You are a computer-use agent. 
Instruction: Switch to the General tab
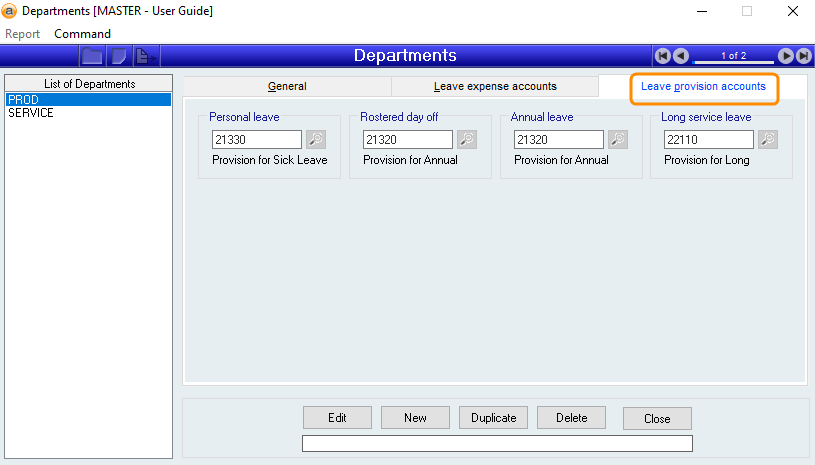tap(287, 87)
